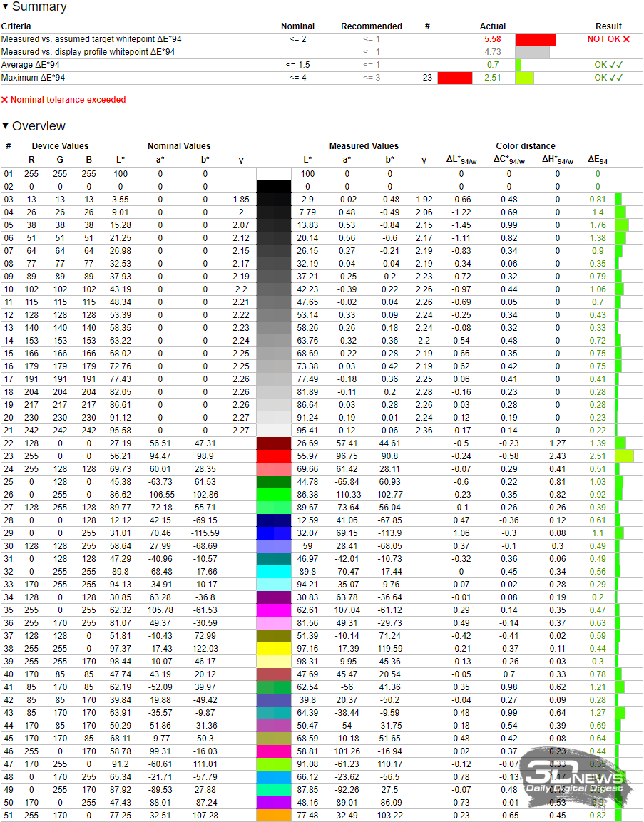
Task: Collapse the Summary section triangle
Action: 6,7
